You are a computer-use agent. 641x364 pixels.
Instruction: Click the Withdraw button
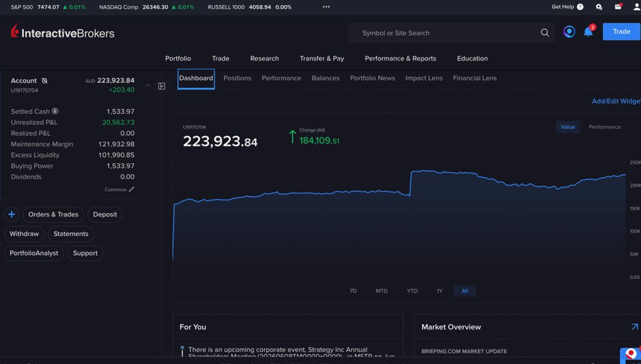click(24, 234)
